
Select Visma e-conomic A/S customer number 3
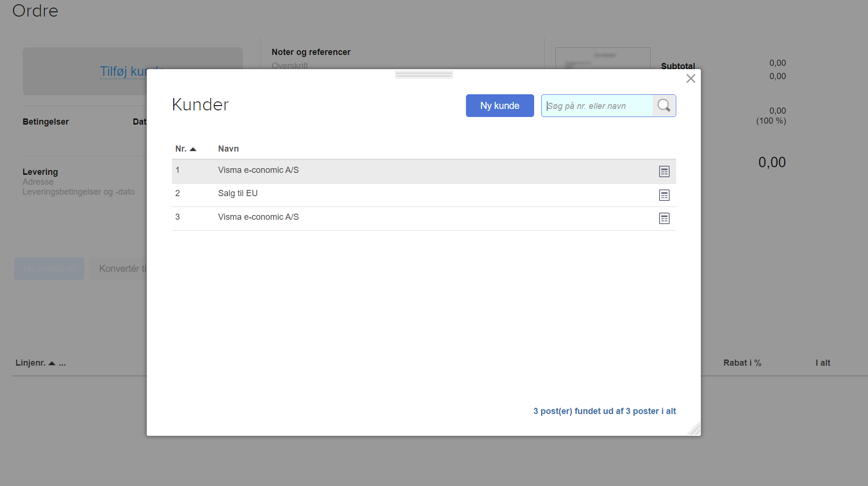(258, 217)
